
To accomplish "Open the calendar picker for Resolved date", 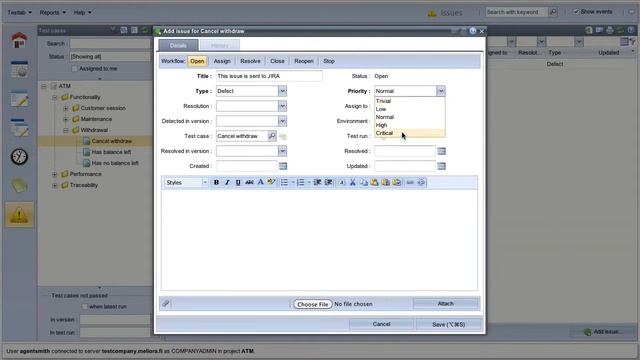I will (x=441, y=151).
